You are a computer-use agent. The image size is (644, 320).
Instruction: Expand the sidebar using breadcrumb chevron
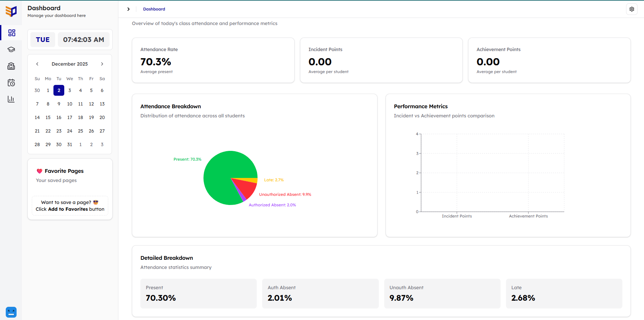coord(129,9)
